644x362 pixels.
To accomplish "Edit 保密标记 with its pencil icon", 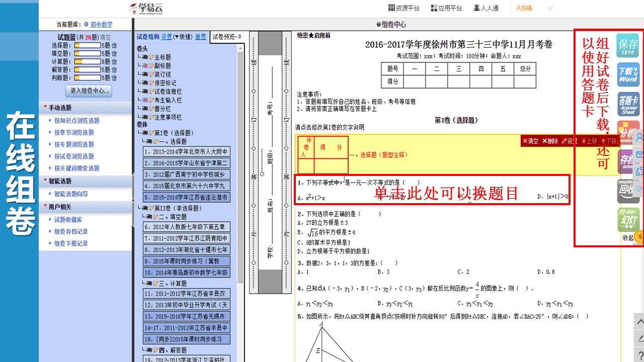I will (151, 83).
